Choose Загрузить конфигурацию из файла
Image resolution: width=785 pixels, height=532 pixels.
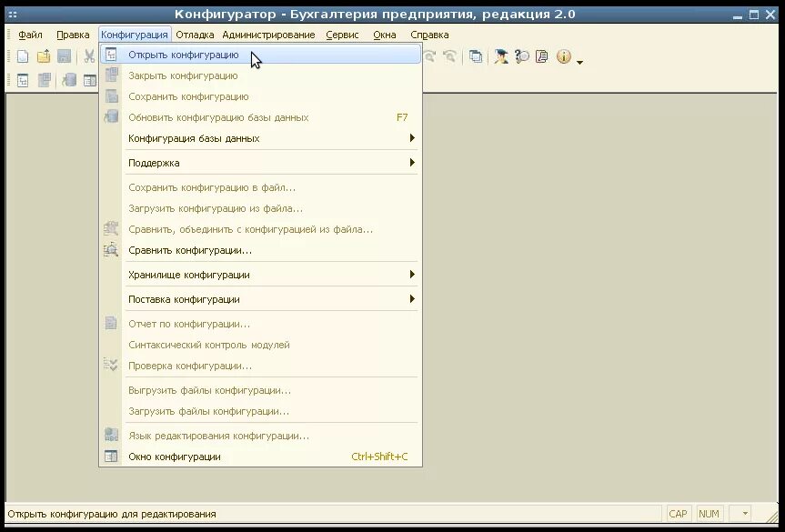[x=260, y=208]
